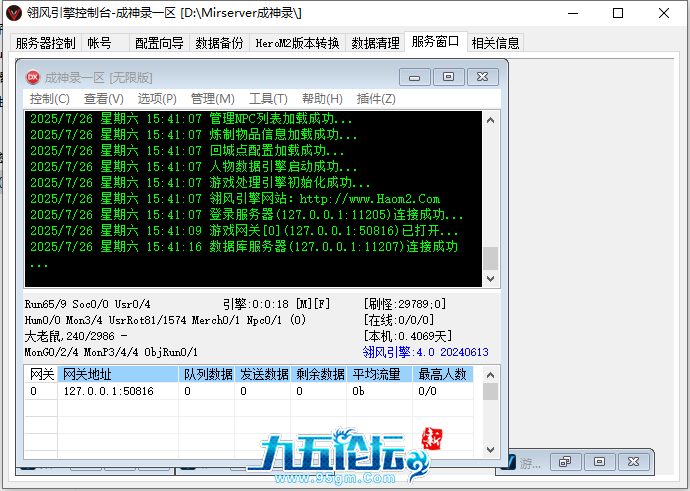Click the log pane scroll down arrow
This screenshot has height=491, width=690.
tap(491, 278)
